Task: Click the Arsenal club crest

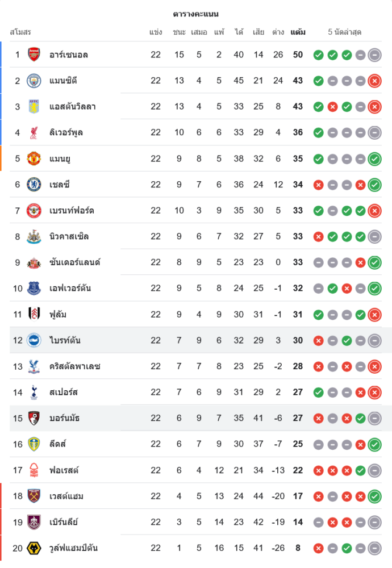Action: pyautogui.click(x=34, y=55)
